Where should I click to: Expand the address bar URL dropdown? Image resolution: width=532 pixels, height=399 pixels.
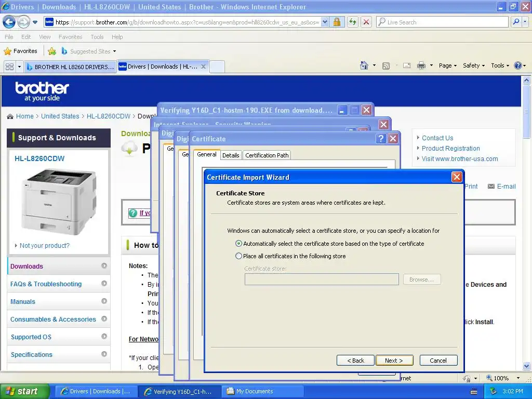tap(325, 22)
